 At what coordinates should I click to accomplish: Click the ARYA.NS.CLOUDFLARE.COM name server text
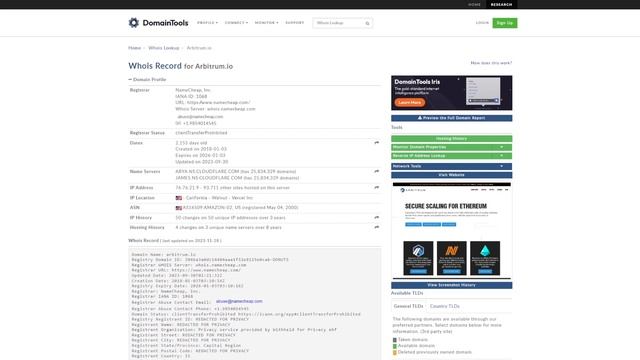click(207, 171)
